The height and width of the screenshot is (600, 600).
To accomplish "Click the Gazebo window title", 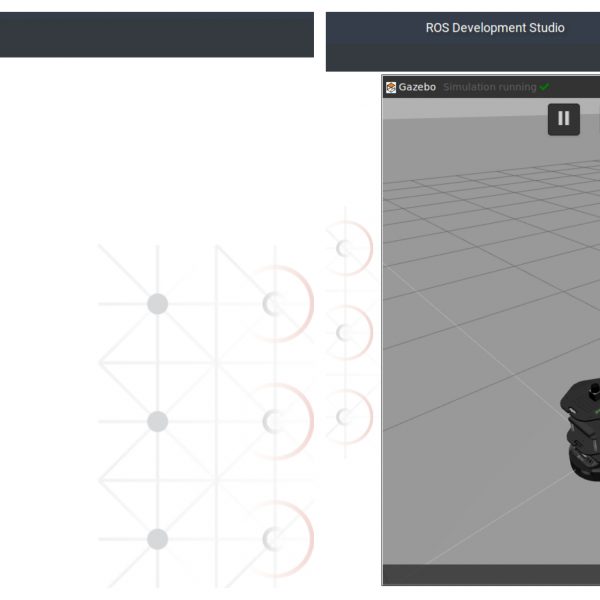I will coord(417,87).
